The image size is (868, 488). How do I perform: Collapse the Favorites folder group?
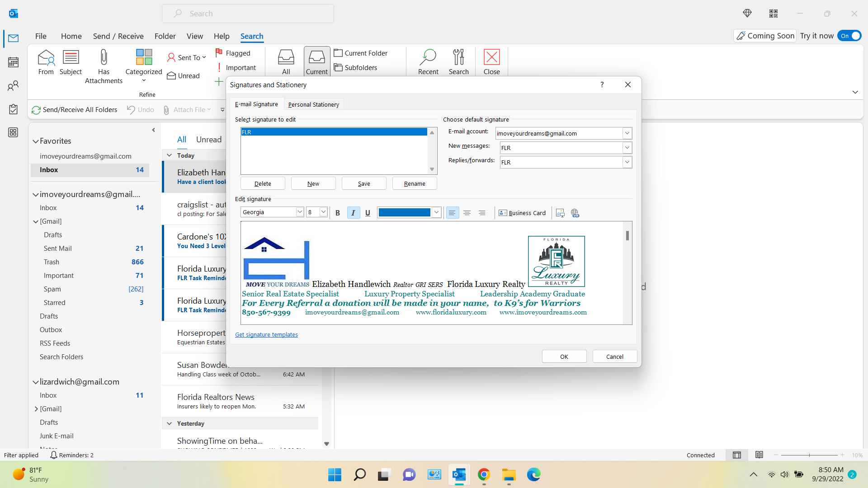[x=35, y=141]
